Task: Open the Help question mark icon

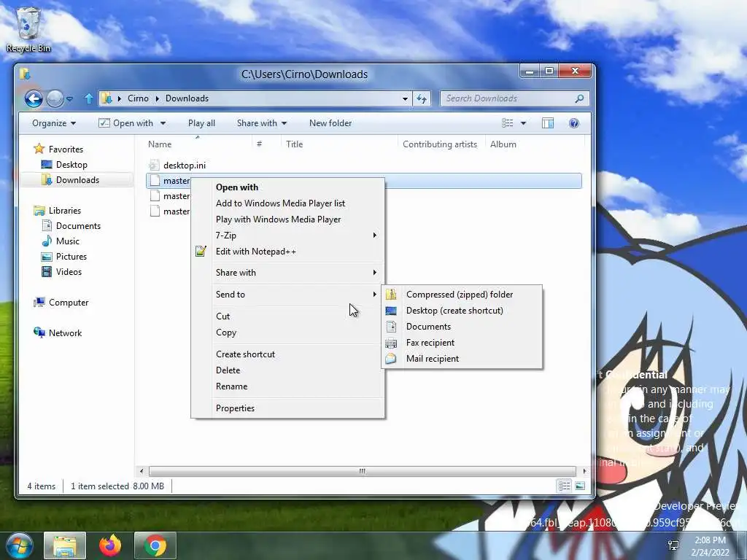Action: click(x=574, y=123)
